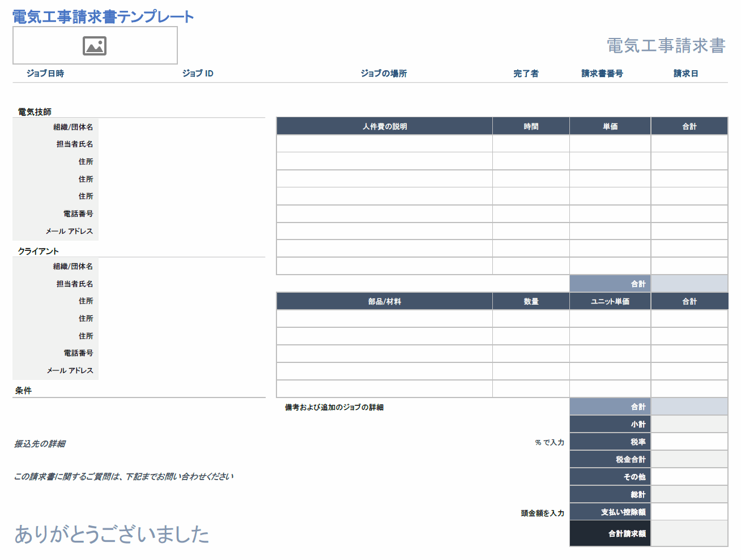Select the クライアント section heading
This screenshot has width=741, height=560.
(x=38, y=251)
